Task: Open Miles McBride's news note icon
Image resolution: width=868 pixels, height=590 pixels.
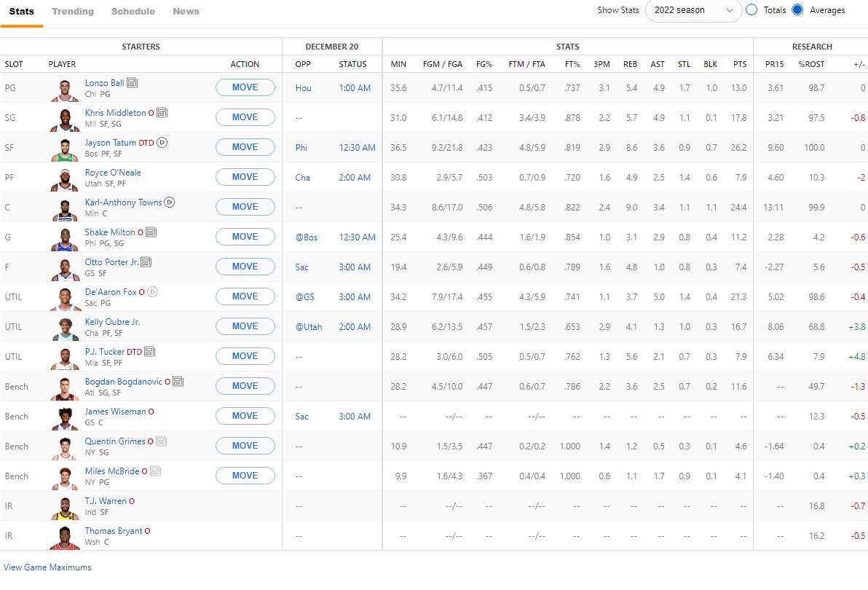Action: (x=156, y=471)
